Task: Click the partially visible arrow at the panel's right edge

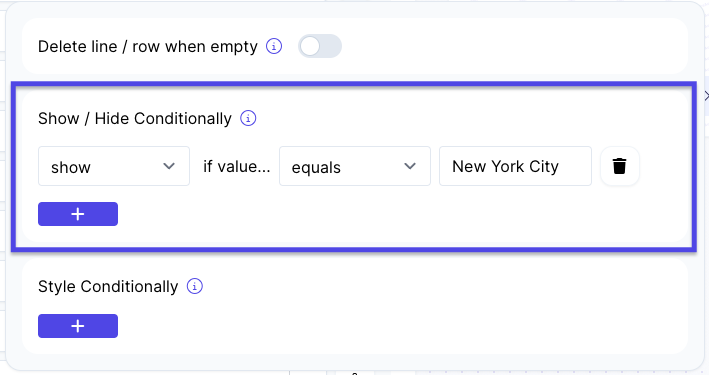Action: (x=706, y=95)
